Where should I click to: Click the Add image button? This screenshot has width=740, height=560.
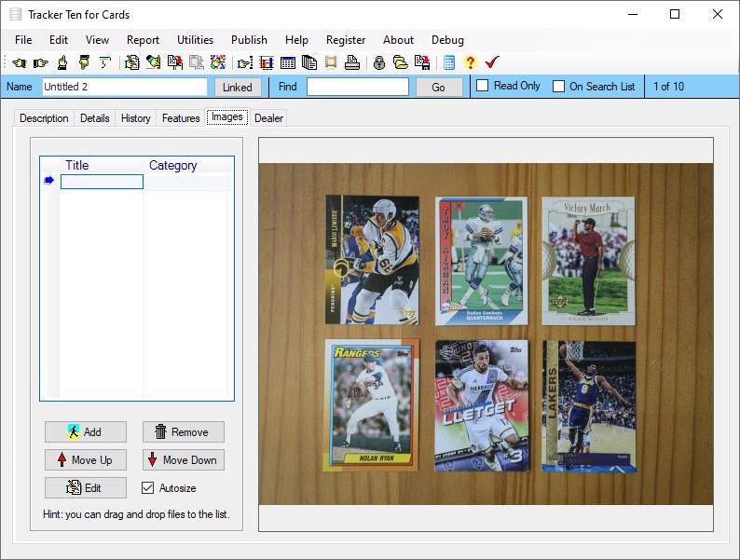[x=86, y=431]
